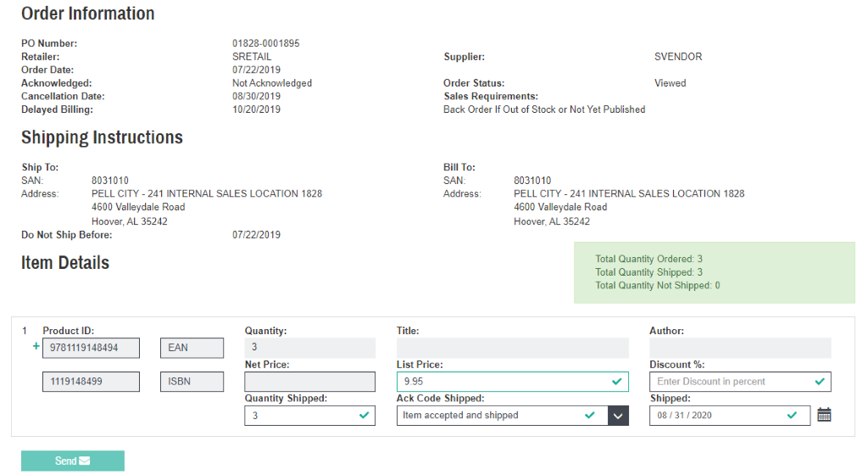Screen dimensions: 868x475
Task: Click the checkmark in the Quantity Shipped field
Action: (x=364, y=416)
